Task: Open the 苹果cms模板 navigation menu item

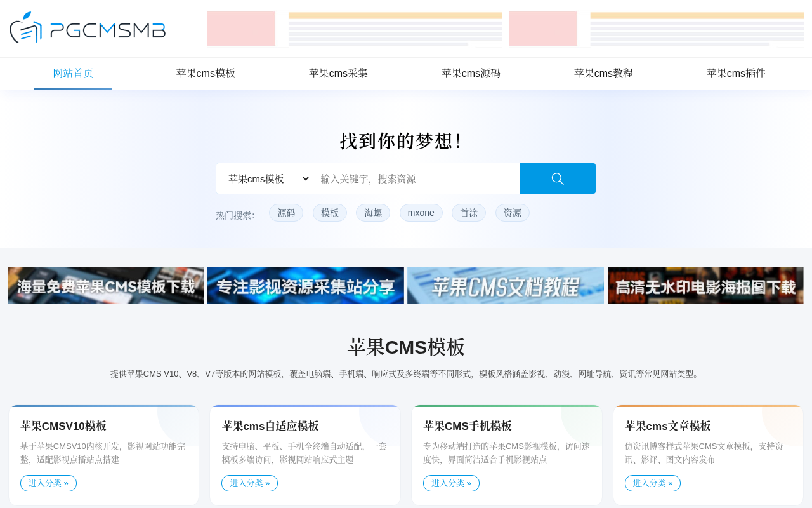Action: coord(206,73)
